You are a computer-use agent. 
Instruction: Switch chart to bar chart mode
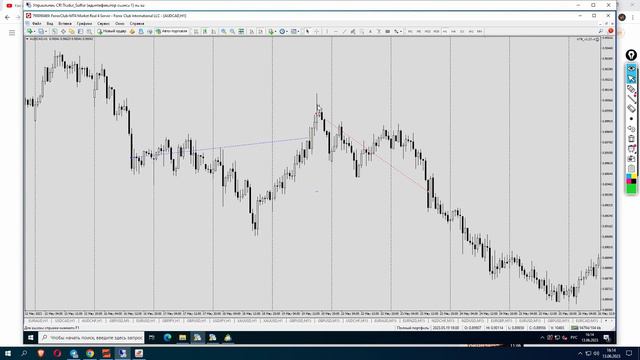pyautogui.click(x=196, y=31)
